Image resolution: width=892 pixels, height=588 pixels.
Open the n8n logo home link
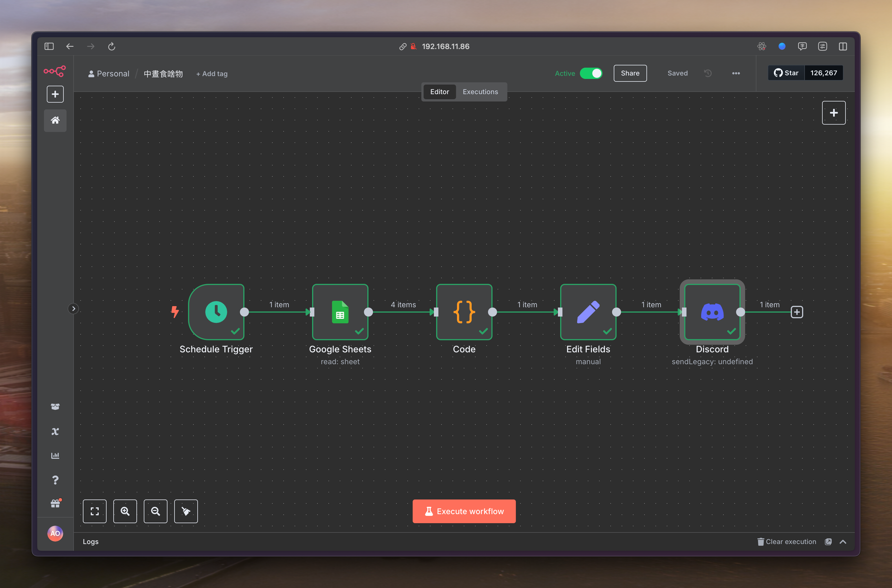click(55, 71)
